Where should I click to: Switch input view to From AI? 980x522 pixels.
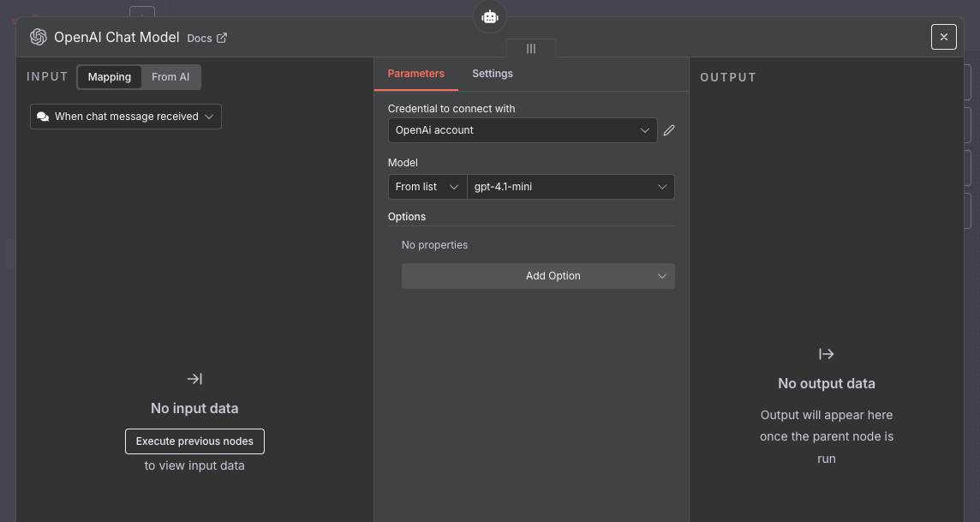[x=170, y=77]
